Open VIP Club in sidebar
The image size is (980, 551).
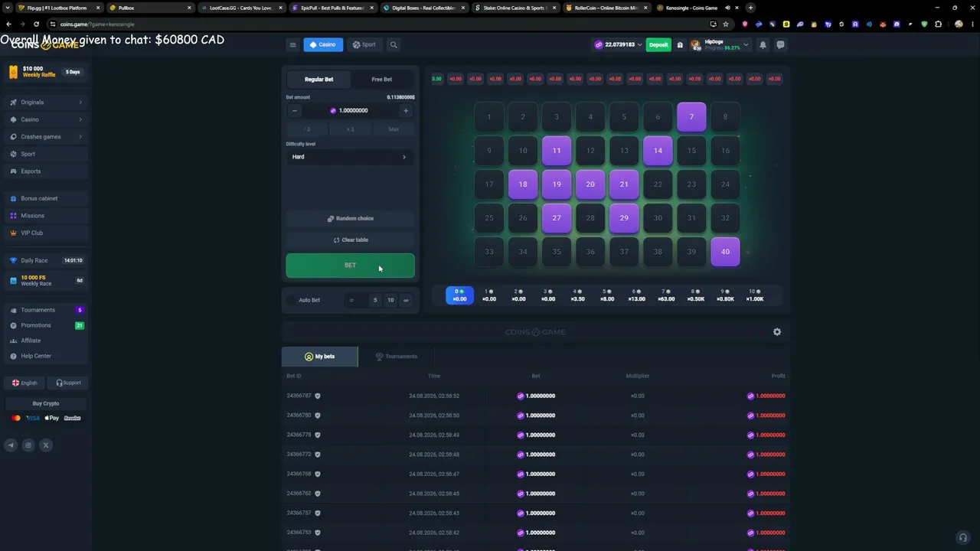pos(46,233)
